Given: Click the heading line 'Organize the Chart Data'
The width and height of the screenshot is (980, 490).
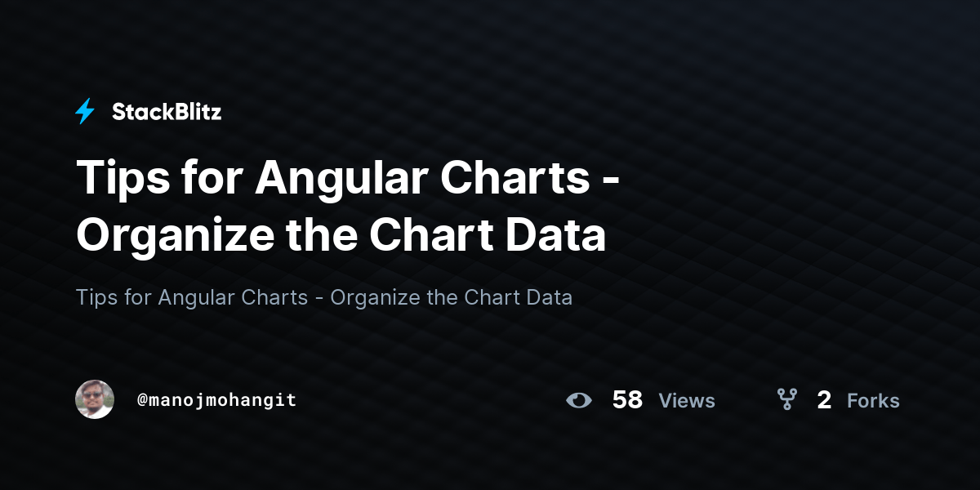Looking at the screenshot, I should [341, 234].
